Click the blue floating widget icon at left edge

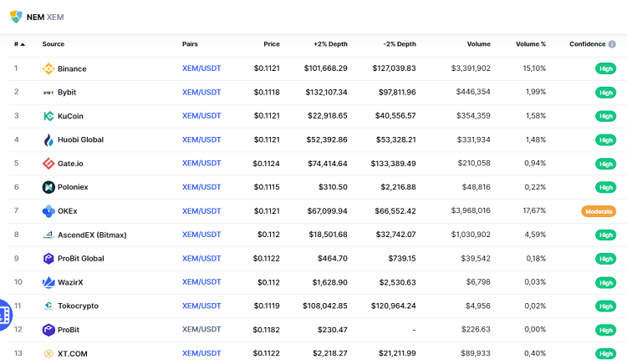click(5, 316)
